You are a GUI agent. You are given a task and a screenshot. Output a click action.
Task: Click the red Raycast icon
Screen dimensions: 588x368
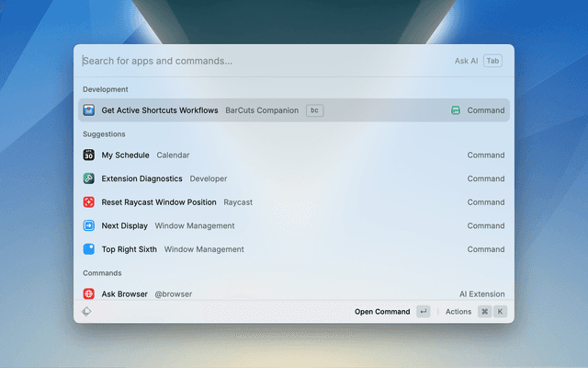(88, 202)
